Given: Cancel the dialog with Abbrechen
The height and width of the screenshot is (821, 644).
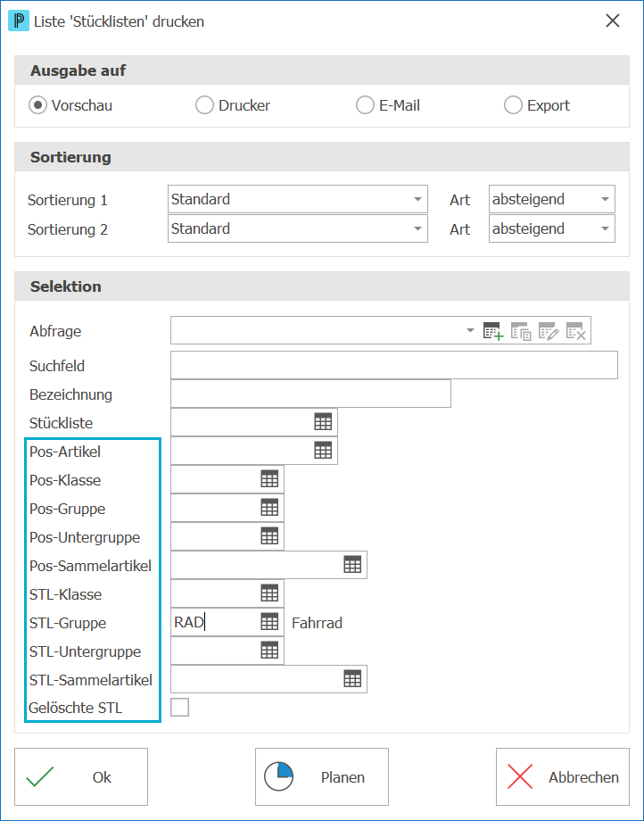Looking at the screenshot, I should pos(563,776).
